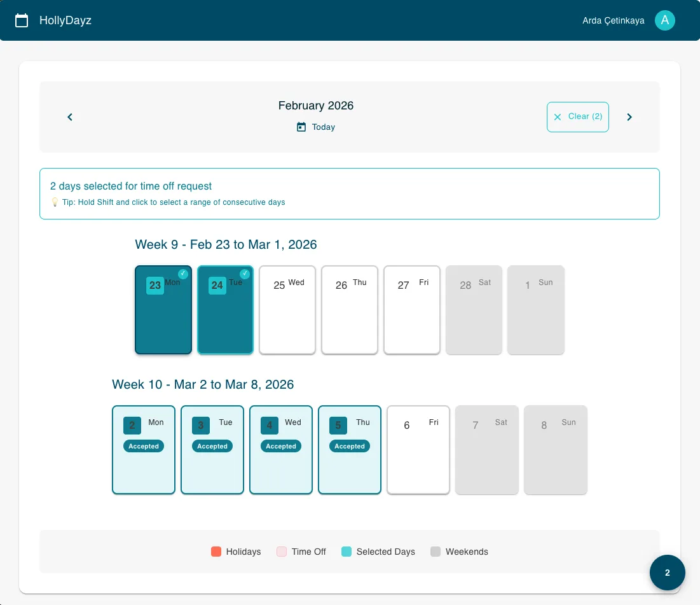Click the calendar icon beside Today

[x=301, y=127]
